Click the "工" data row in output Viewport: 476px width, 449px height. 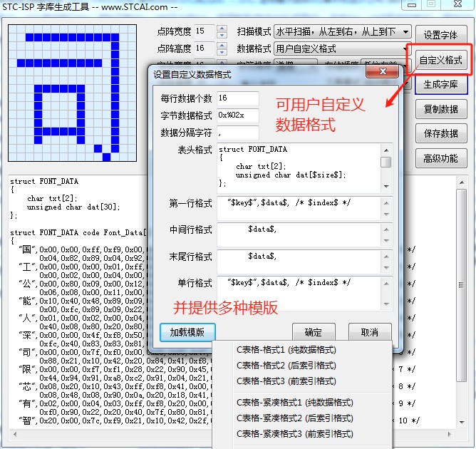pyautogui.click(x=81, y=267)
